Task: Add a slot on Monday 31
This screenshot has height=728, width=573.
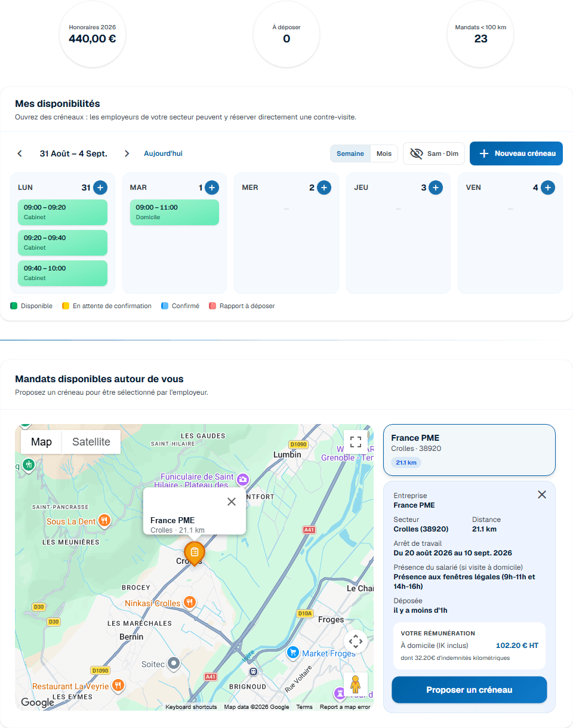Action: click(100, 188)
